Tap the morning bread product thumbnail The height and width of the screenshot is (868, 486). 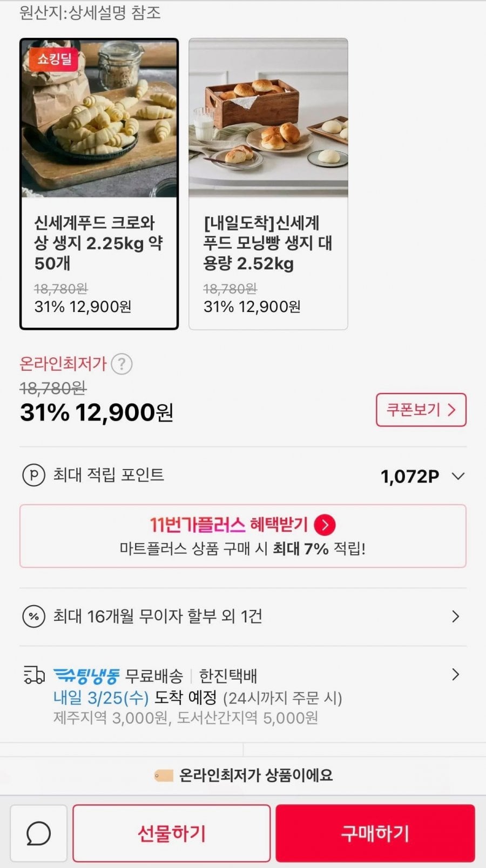[268, 119]
